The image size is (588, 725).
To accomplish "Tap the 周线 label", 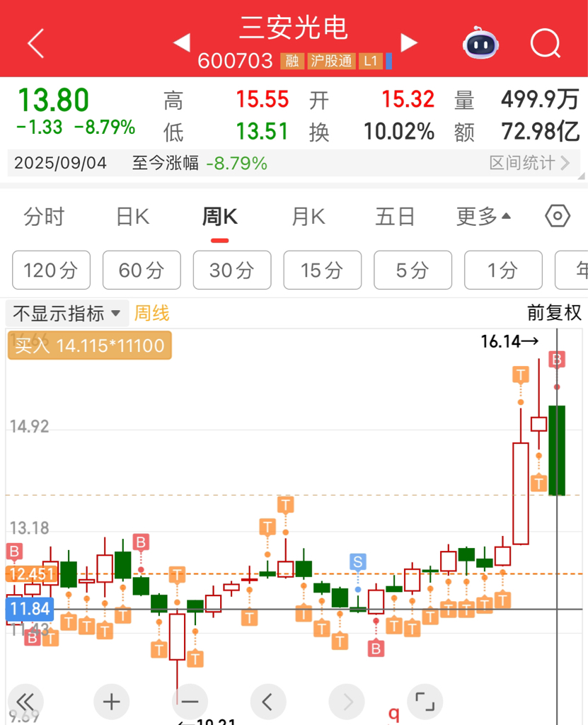I will (152, 313).
